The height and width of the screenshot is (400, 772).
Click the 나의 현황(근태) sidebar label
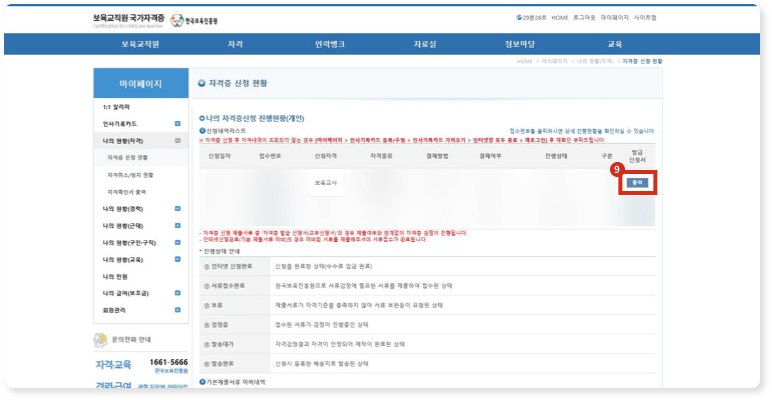(123, 226)
